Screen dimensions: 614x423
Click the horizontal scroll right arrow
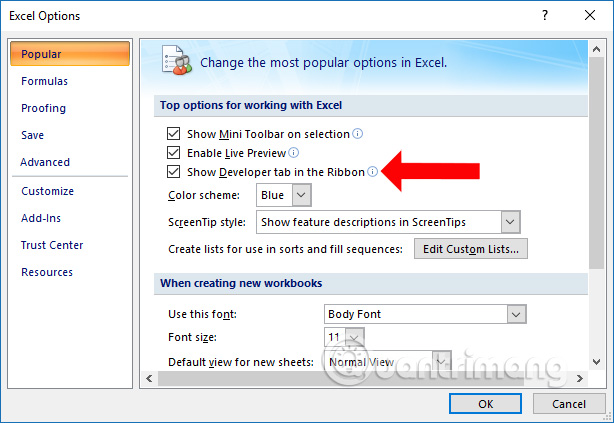(580, 378)
